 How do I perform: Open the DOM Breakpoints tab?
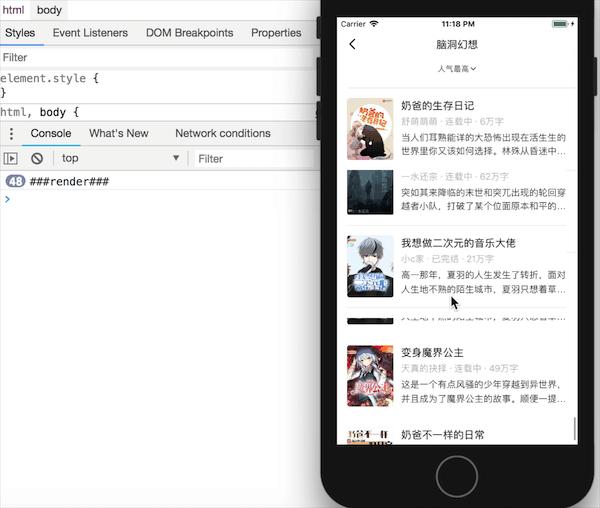[x=189, y=33]
